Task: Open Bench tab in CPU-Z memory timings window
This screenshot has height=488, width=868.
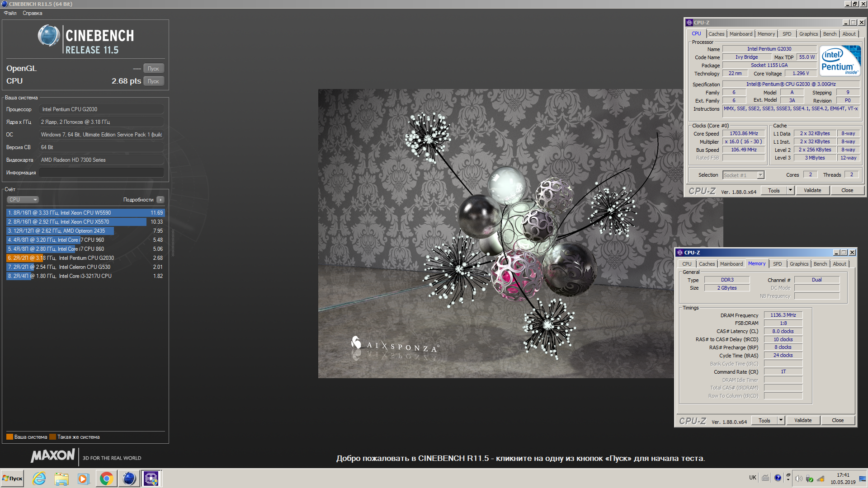Action: (x=820, y=264)
